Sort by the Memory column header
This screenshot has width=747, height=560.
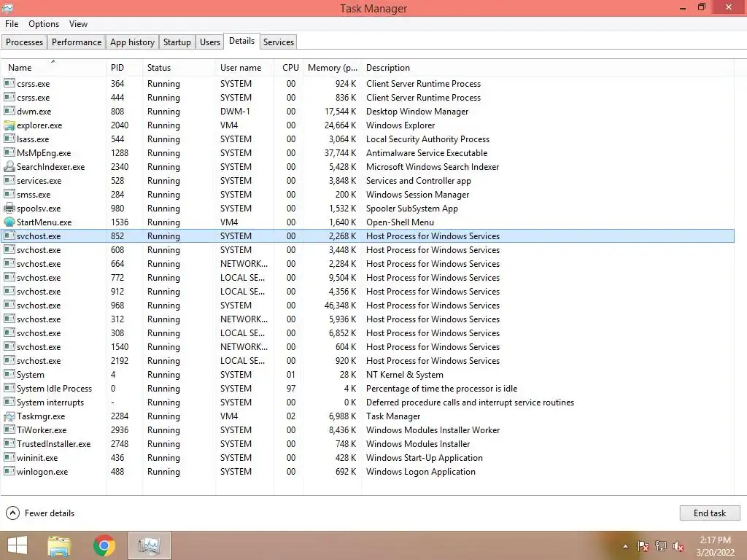tap(333, 68)
